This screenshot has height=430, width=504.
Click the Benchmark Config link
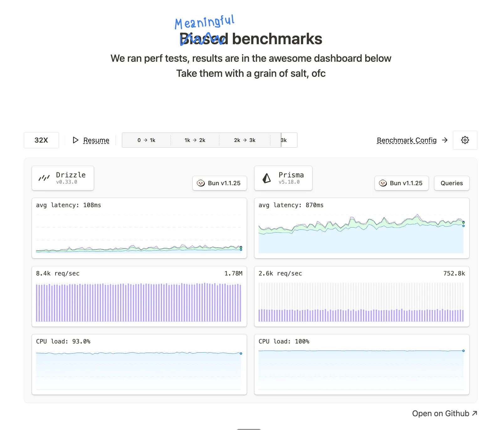[x=407, y=140]
